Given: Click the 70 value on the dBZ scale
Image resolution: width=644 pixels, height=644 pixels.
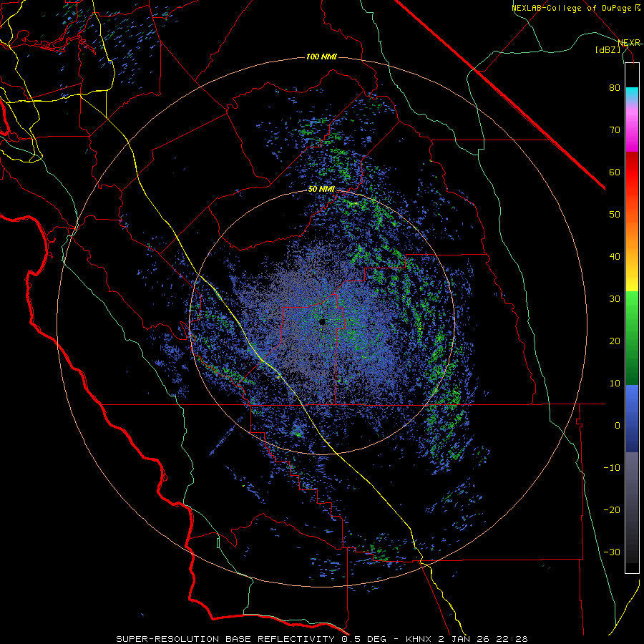Looking at the screenshot, I should point(615,130).
